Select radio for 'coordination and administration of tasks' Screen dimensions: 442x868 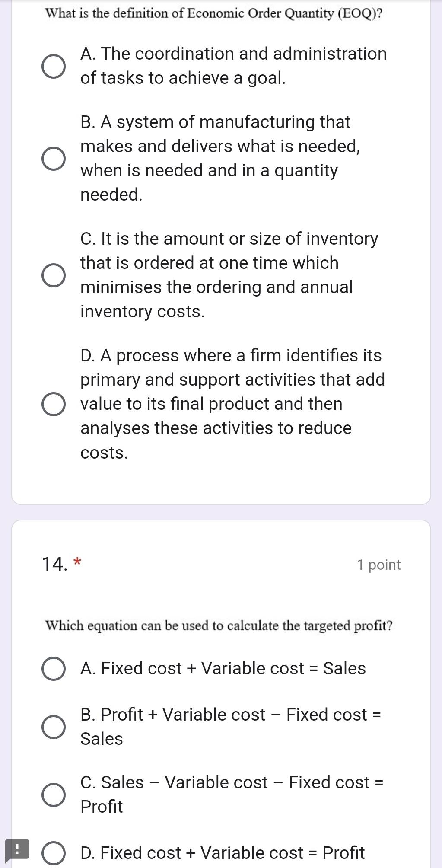(x=54, y=66)
